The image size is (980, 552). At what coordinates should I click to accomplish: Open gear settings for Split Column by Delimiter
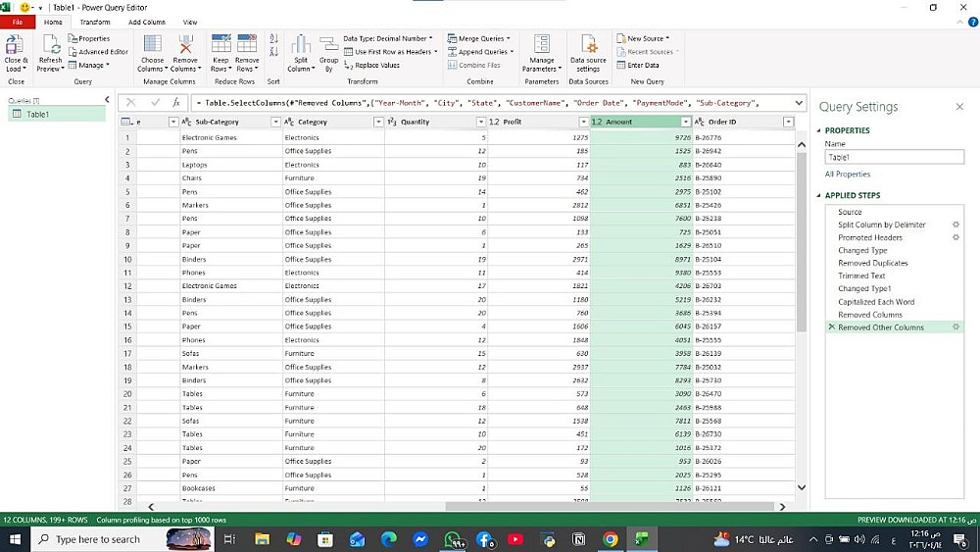click(x=955, y=225)
